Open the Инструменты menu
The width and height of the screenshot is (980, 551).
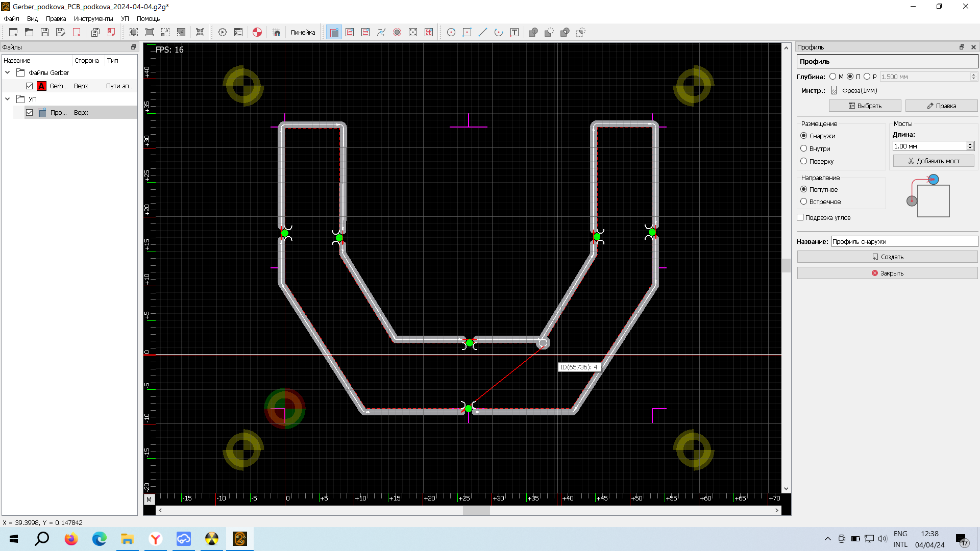point(93,18)
